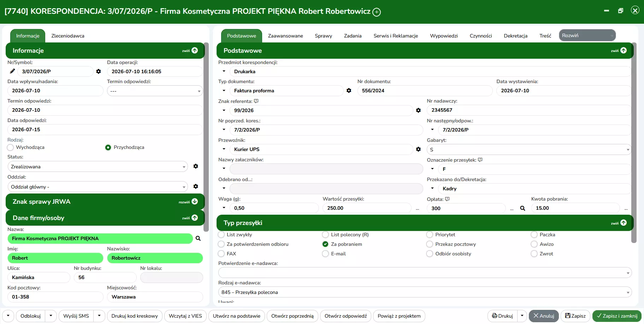This screenshot has width=644, height=324.
Task: Click Zapisz i zamknij button
Action: [x=617, y=316]
